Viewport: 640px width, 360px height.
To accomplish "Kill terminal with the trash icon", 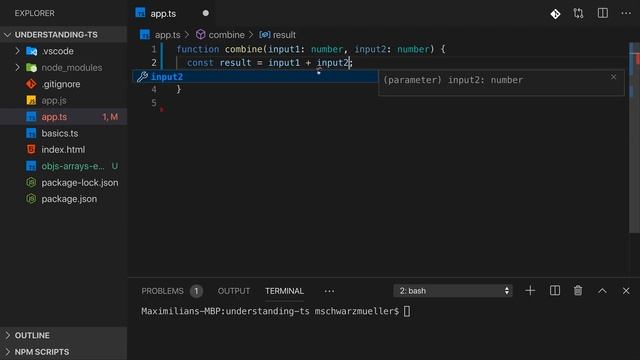I will pos(578,291).
